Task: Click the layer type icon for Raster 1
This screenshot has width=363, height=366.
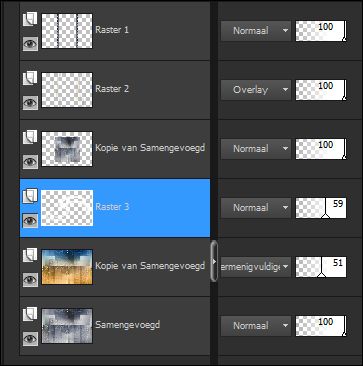Action: (x=30, y=19)
